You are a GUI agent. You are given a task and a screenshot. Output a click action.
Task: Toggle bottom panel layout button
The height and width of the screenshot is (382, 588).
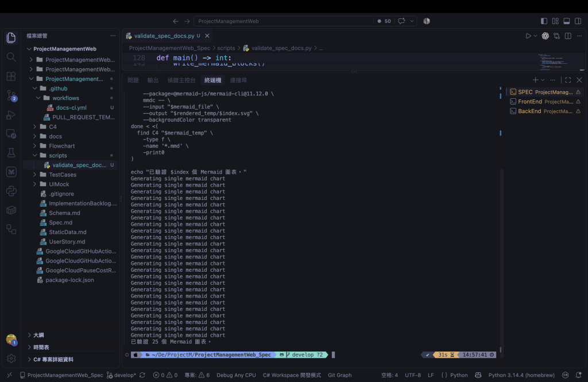(x=567, y=21)
